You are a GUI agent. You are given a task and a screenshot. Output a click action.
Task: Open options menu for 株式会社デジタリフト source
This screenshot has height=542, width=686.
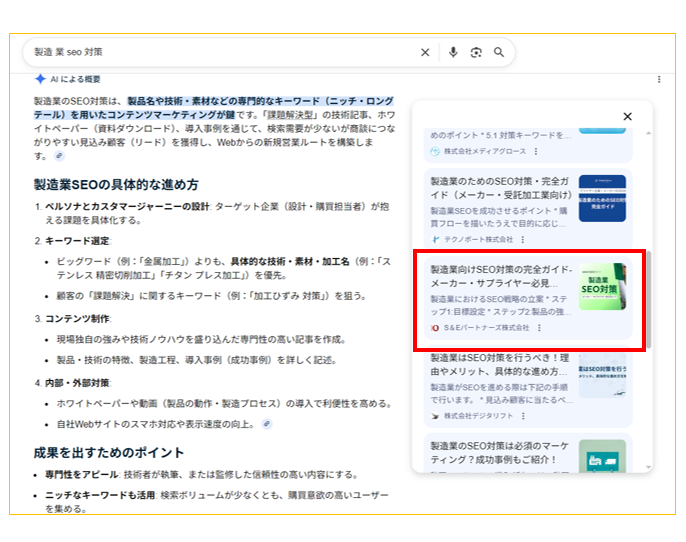(x=523, y=416)
